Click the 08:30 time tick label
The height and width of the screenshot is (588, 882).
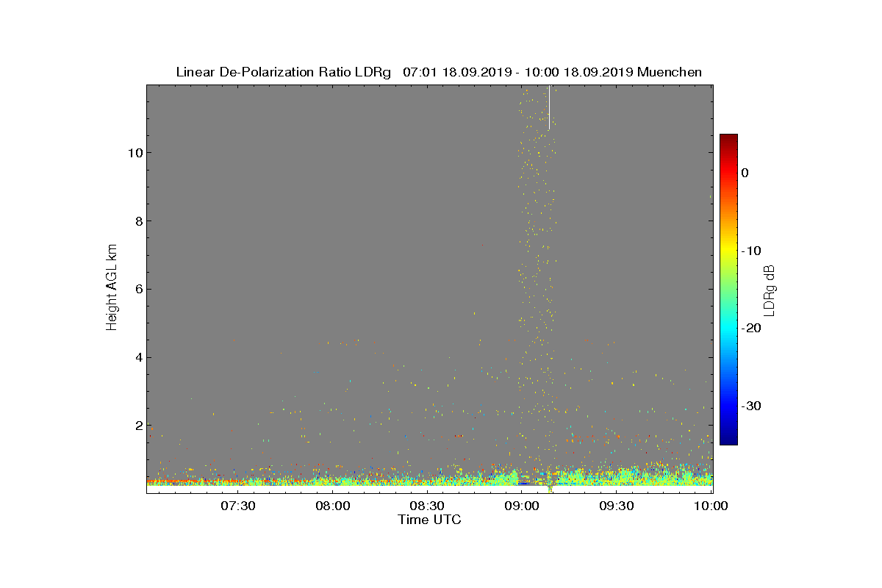[x=427, y=506]
